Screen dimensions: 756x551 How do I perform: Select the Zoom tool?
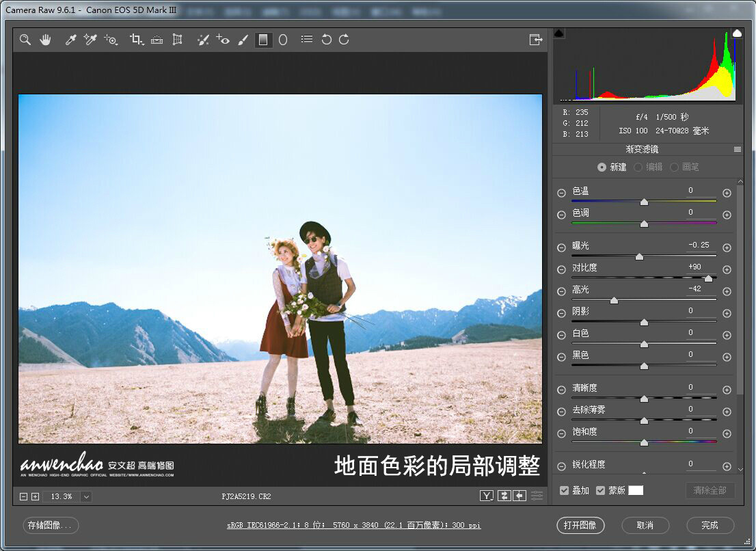click(25, 40)
